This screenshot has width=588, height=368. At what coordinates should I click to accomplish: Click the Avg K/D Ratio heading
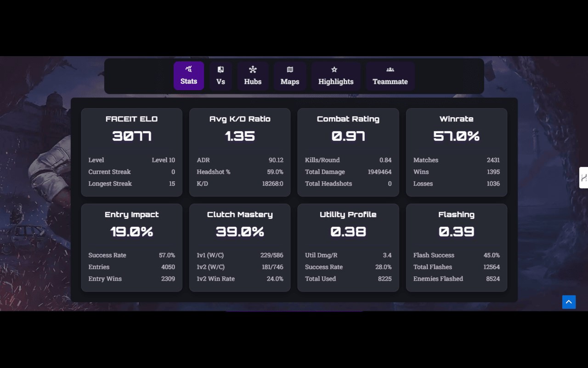click(240, 119)
